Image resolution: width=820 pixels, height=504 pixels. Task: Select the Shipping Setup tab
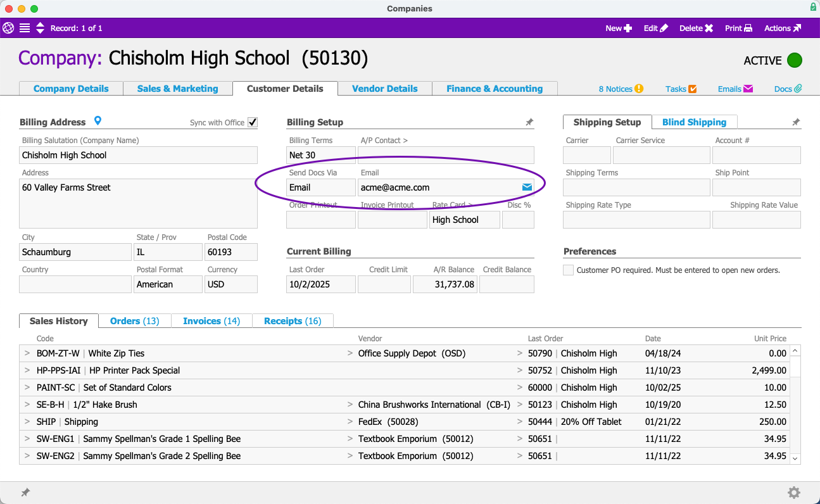click(607, 122)
